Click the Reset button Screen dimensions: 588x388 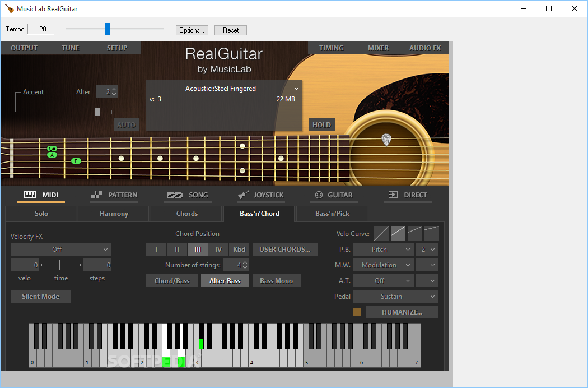coord(231,30)
